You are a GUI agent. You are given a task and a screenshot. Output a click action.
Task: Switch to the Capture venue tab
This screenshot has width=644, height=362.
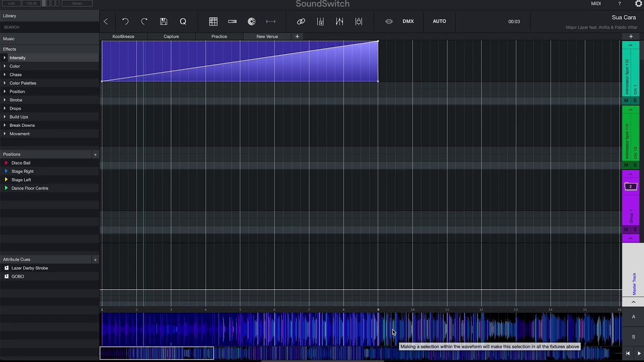tap(171, 36)
